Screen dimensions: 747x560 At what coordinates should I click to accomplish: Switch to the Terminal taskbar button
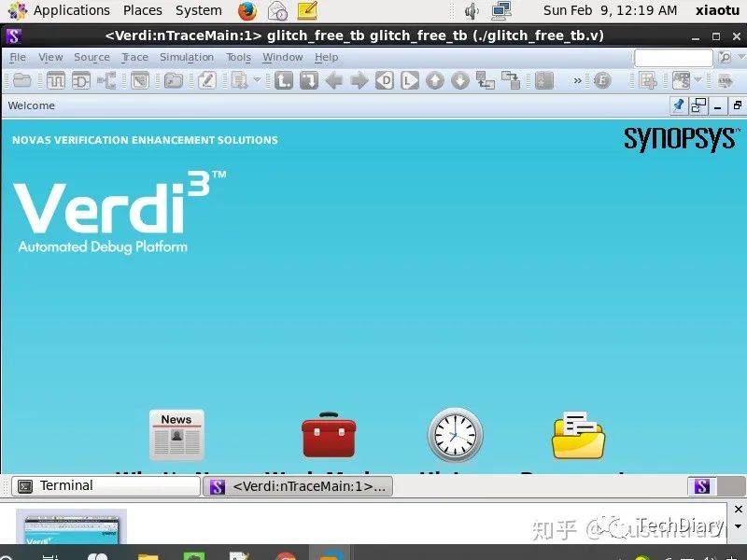[x=106, y=485]
